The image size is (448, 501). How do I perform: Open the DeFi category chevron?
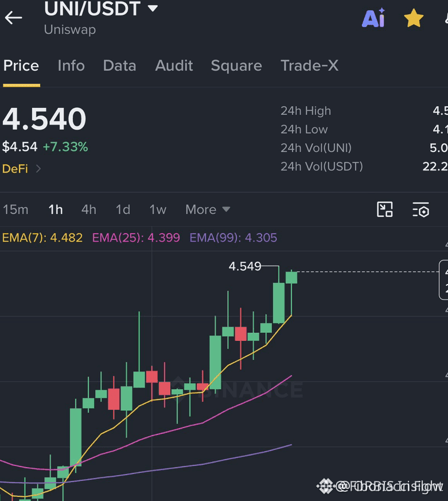pyautogui.click(x=38, y=169)
